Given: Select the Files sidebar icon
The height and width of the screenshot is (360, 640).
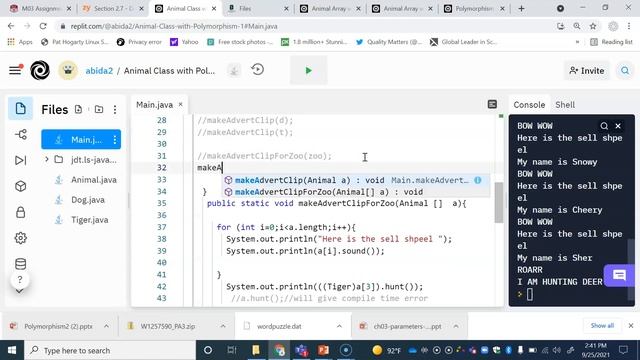Looking at the screenshot, I should 20,109.
